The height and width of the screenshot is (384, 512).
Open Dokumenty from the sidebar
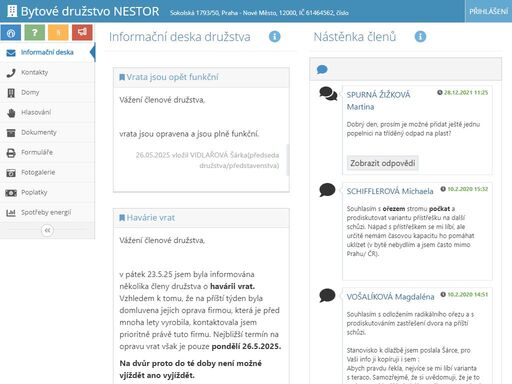pyautogui.click(x=47, y=132)
